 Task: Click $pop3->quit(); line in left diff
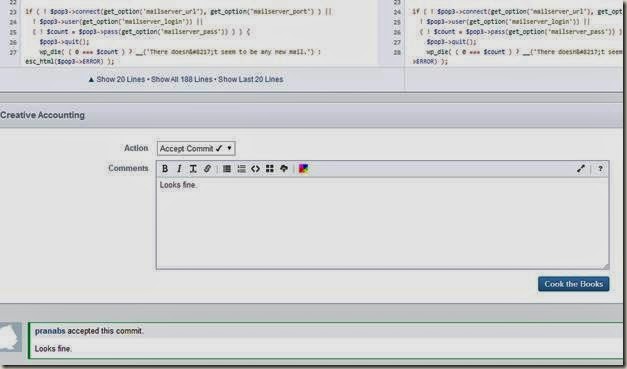click(x=64, y=42)
